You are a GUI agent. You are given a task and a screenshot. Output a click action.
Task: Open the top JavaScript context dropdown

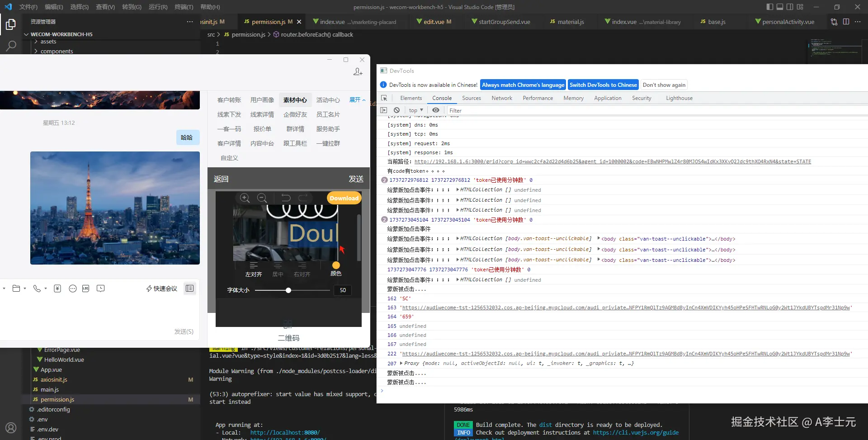coord(416,110)
